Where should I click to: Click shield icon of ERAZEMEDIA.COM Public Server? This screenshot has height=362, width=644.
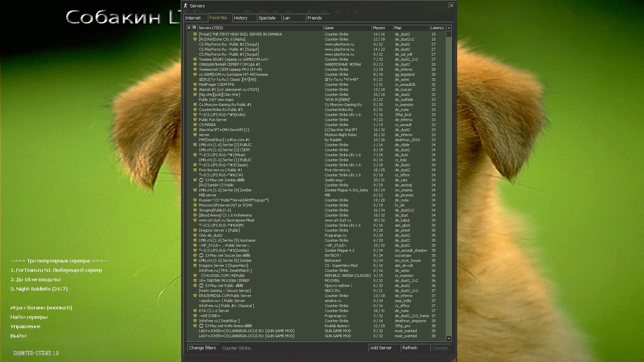click(x=195, y=296)
